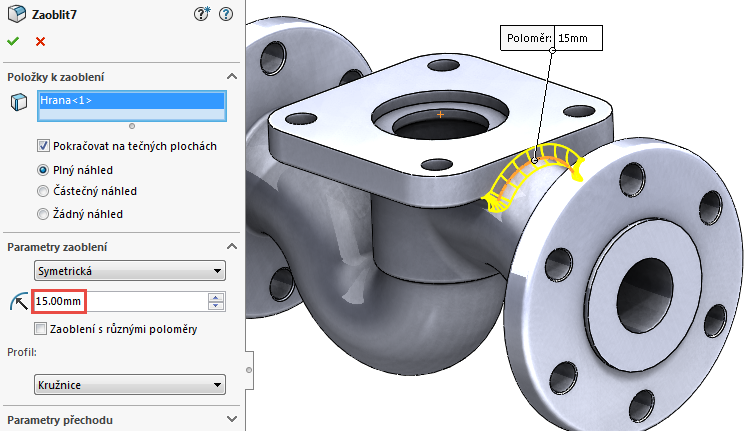The height and width of the screenshot is (431, 750).
Task: Collapse the Položky k zaoblení section
Action: (232, 77)
